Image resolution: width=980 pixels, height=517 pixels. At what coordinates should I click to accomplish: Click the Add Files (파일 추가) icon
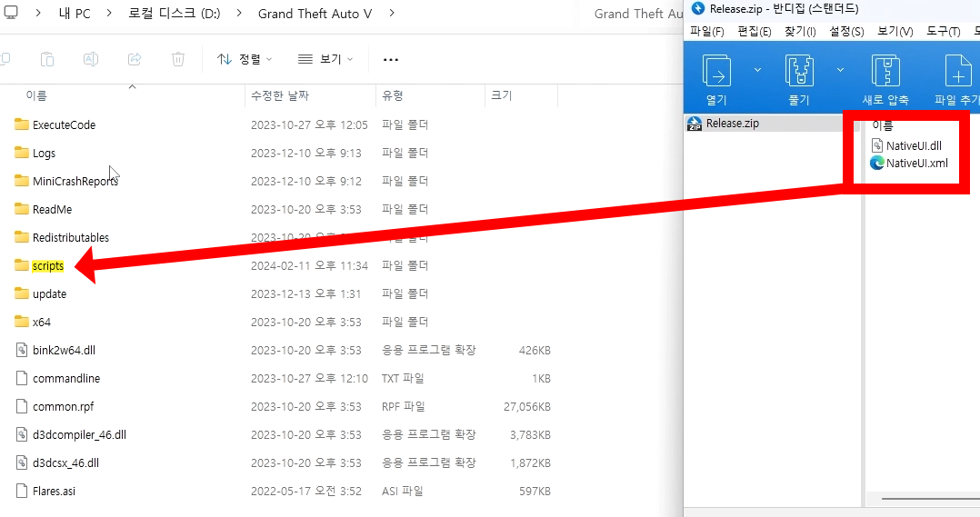point(958,72)
